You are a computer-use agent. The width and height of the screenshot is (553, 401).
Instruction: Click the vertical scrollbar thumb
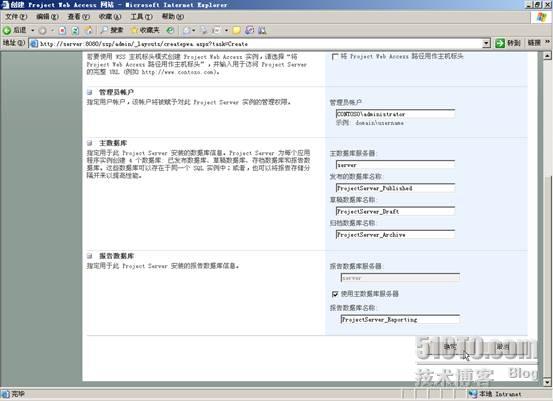pos(547,276)
